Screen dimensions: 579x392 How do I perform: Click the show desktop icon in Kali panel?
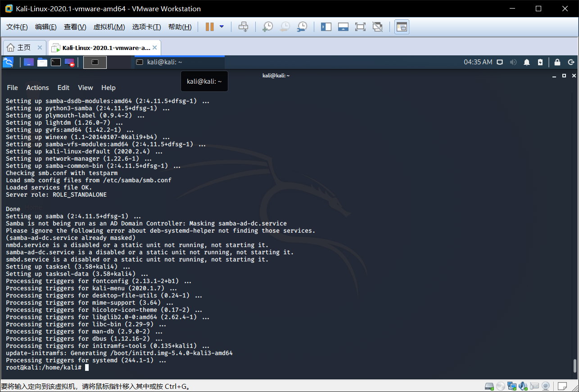click(29, 62)
